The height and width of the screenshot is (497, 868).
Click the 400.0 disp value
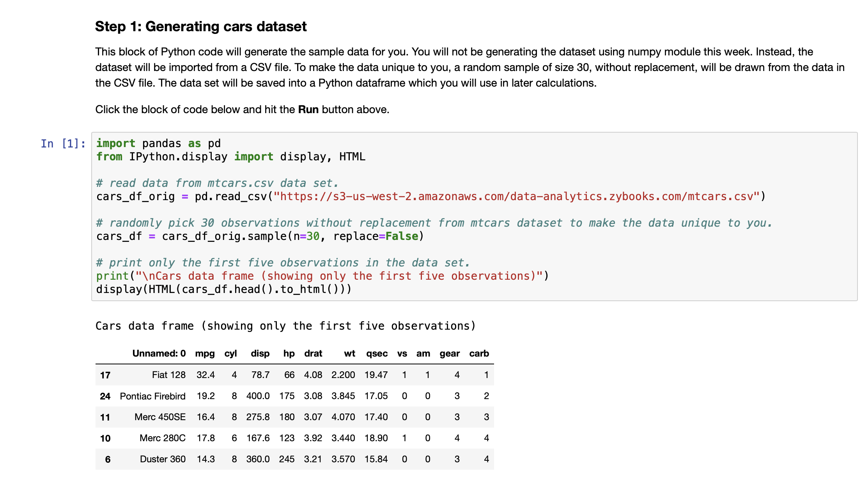(258, 396)
